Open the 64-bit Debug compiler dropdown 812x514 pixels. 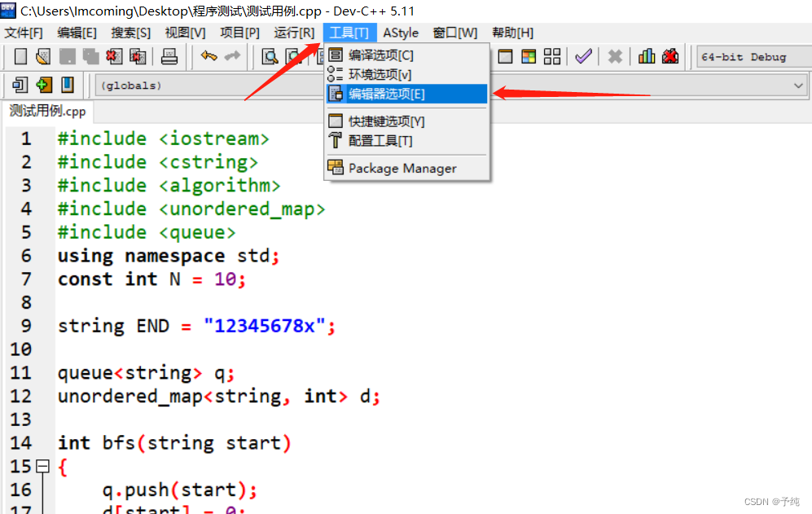[753, 57]
